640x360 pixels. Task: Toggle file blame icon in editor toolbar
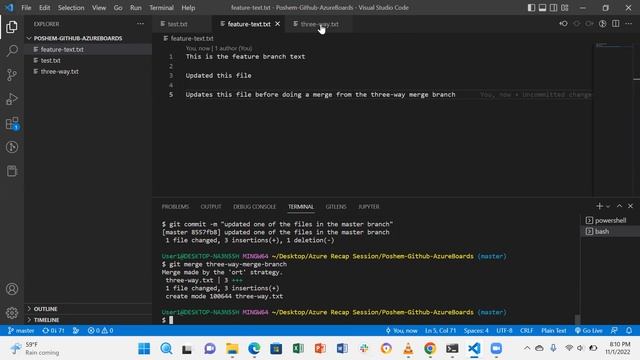602,24
